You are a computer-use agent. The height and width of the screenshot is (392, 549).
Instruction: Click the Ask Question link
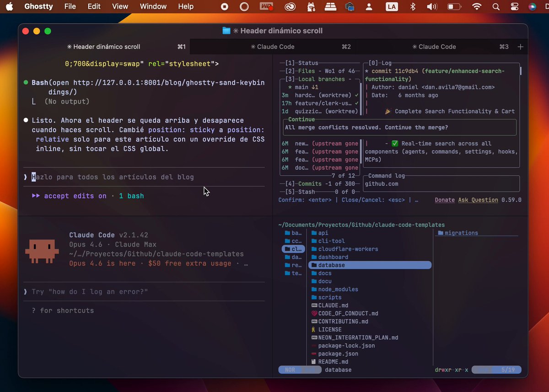pyautogui.click(x=478, y=200)
